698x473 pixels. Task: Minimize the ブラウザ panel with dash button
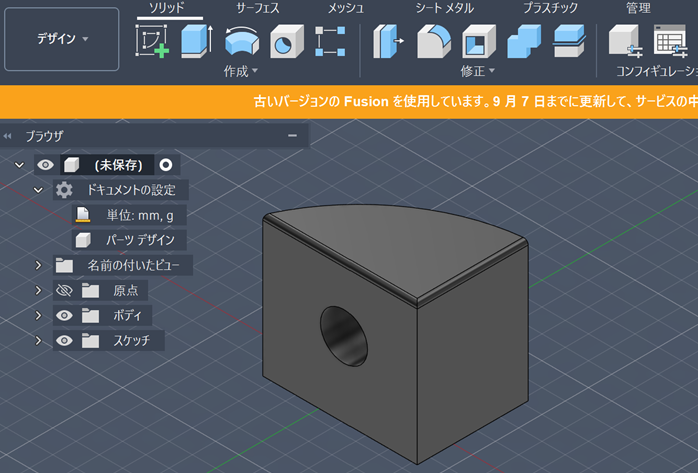coord(292,136)
